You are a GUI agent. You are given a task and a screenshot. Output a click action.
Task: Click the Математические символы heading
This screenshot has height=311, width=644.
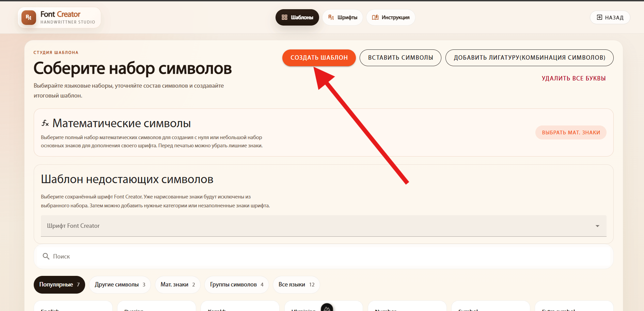click(122, 123)
